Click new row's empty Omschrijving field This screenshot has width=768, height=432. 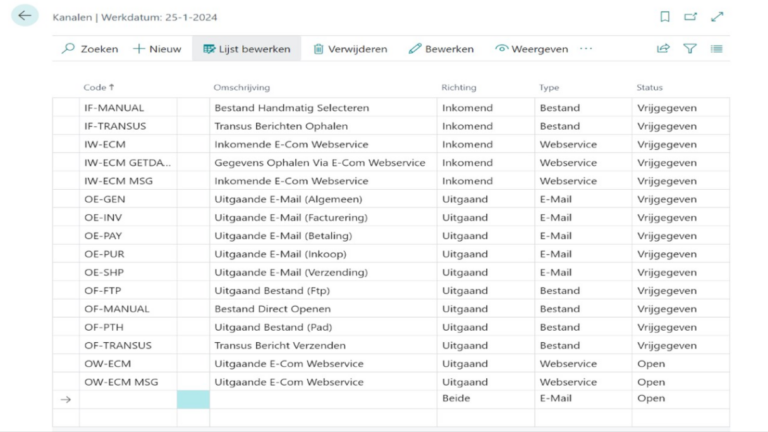click(x=323, y=399)
